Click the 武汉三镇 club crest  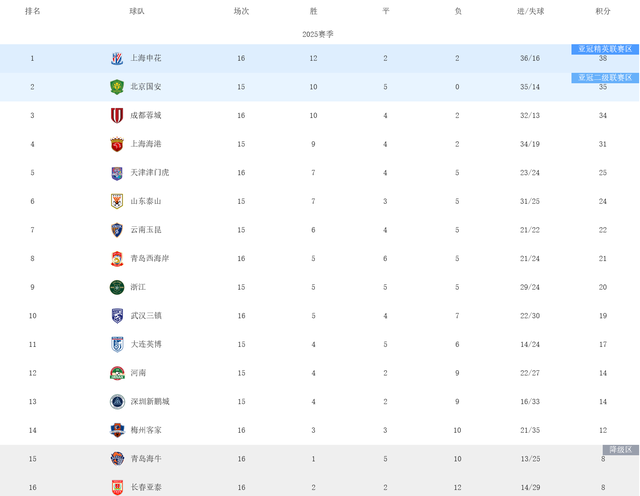[117, 316]
